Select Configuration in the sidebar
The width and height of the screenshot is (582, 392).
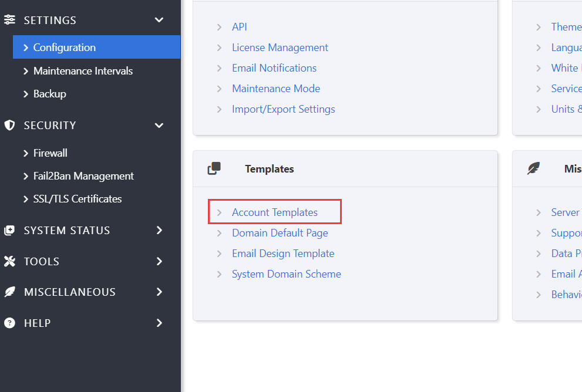[64, 48]
